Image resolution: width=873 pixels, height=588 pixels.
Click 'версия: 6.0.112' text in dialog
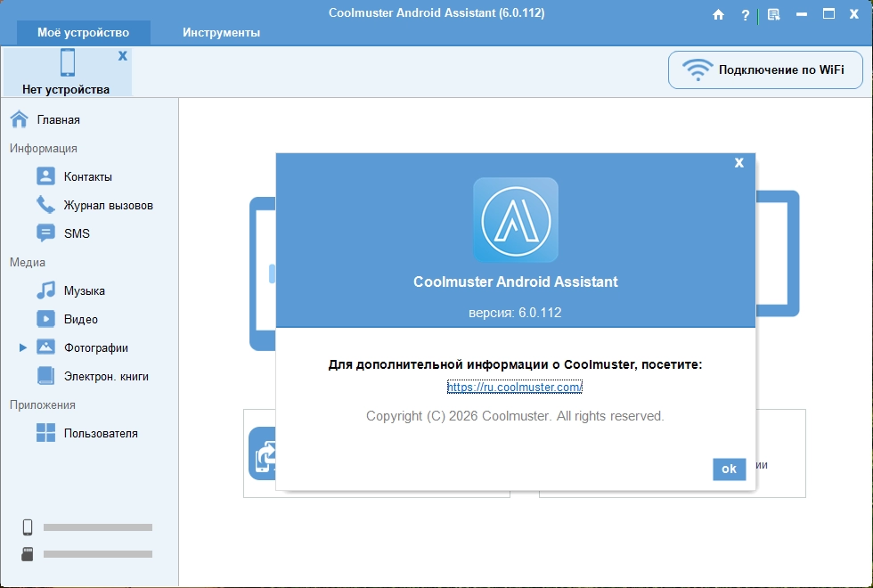click(515, 313)
